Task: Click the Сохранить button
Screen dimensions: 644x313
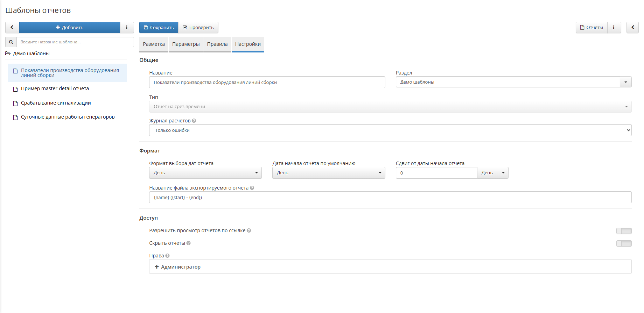Action: click(159, 27)
